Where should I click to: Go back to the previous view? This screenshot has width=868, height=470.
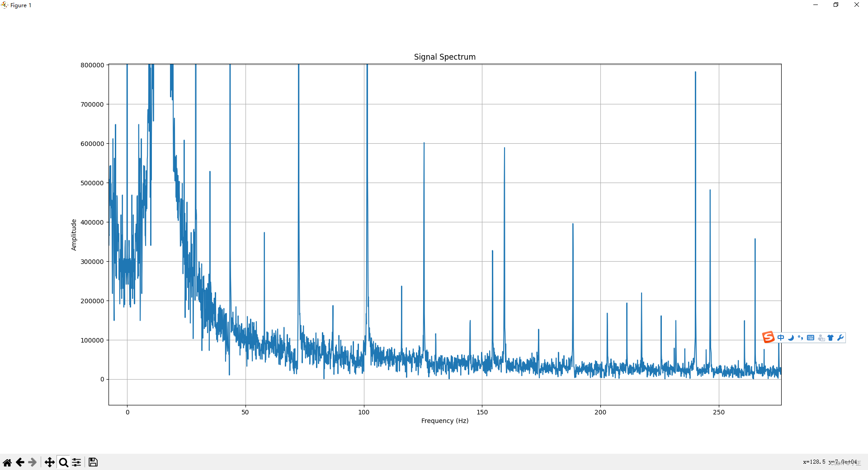point(20,462)
